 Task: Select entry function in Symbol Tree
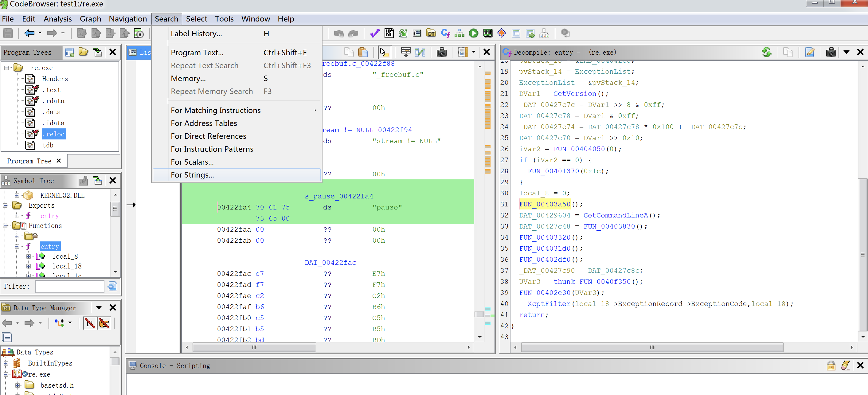tap(50, 246)
